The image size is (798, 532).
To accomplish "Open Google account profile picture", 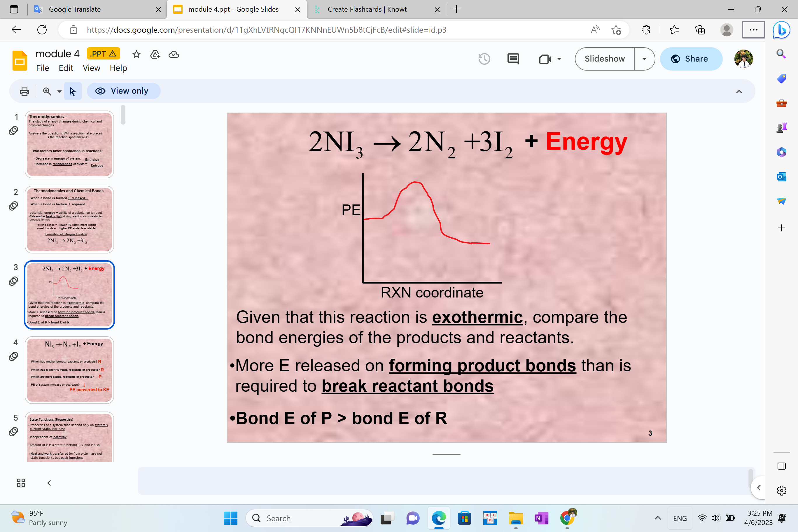I will point(743,59).
